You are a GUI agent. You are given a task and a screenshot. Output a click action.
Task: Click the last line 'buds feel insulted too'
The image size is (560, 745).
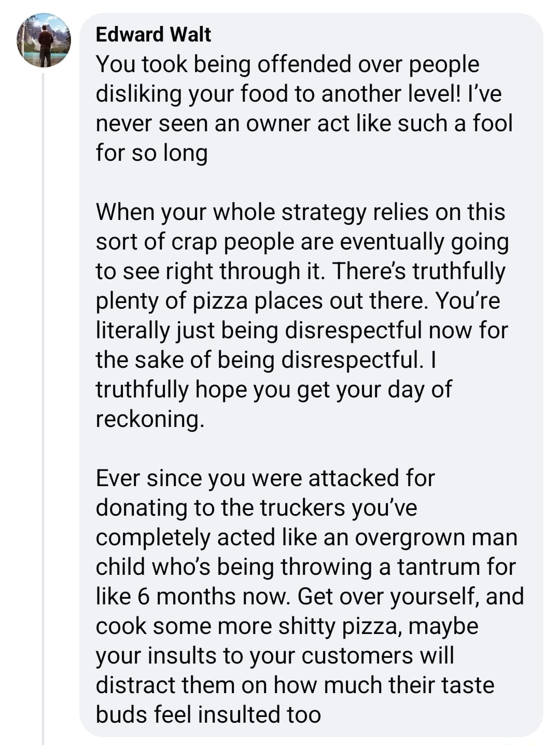tap(208, 715)
